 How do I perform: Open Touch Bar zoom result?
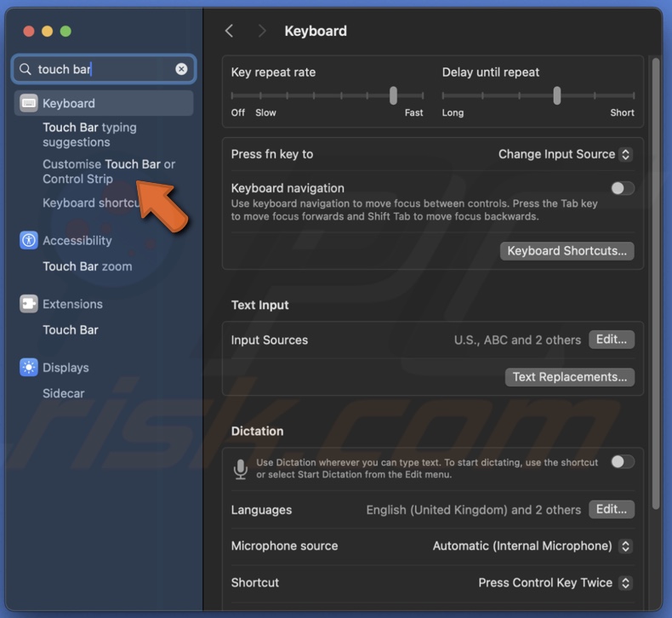pyautogui.click(x=88, y=266)
